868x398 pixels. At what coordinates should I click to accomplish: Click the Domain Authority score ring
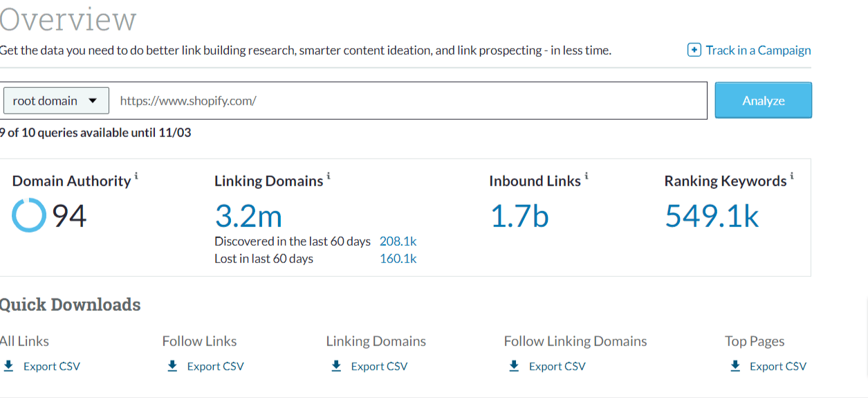(29, 216)
